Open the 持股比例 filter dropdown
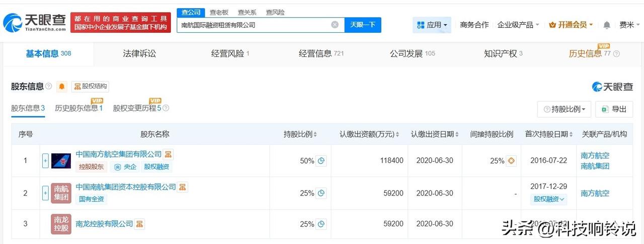644x244 pixels. click(x=564, y=109)
